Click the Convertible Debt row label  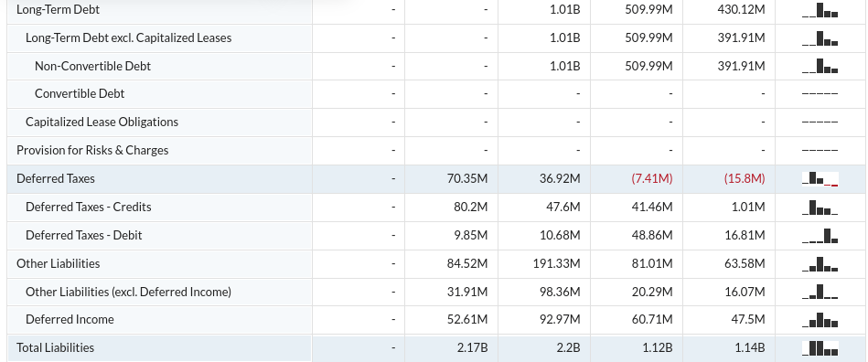(80, 93)
